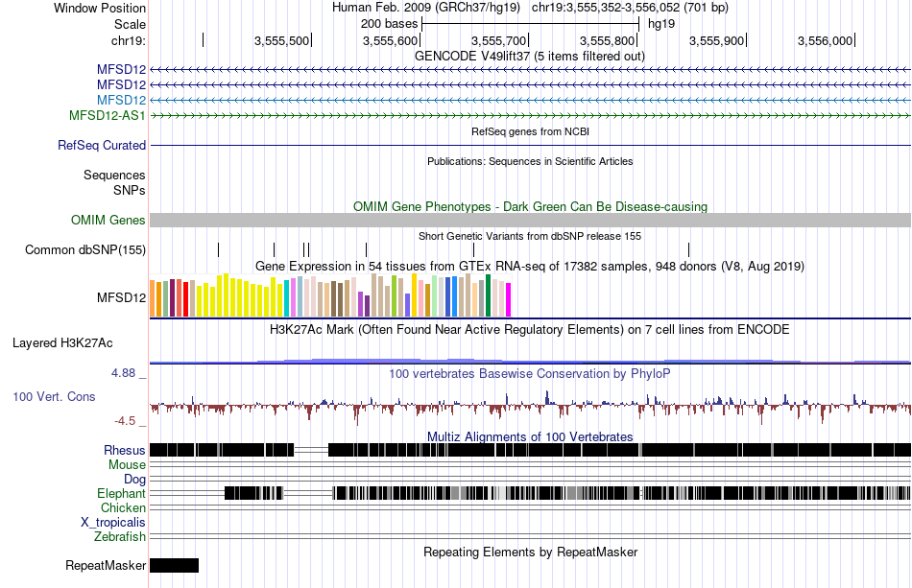Click the MFSD12 label beside GTEx chart

[121, 297]
